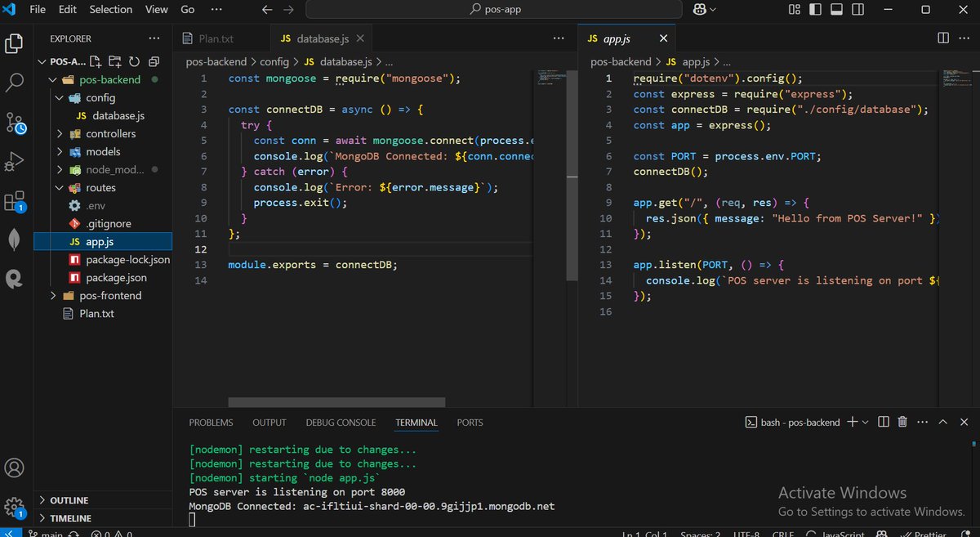Open the Selection menu
Screen dimensions: 980x537
(x=110, y=10)
